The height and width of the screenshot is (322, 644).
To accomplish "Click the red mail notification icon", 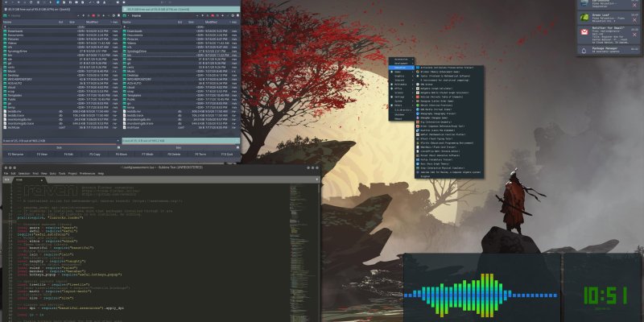I will coord(584,32).
